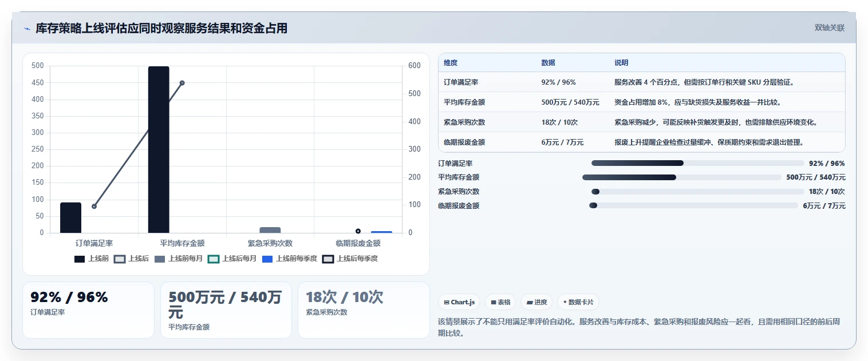Click the circle point at 临期报废金额
This screenshot has height=361, width=868.
coord(358,231)
